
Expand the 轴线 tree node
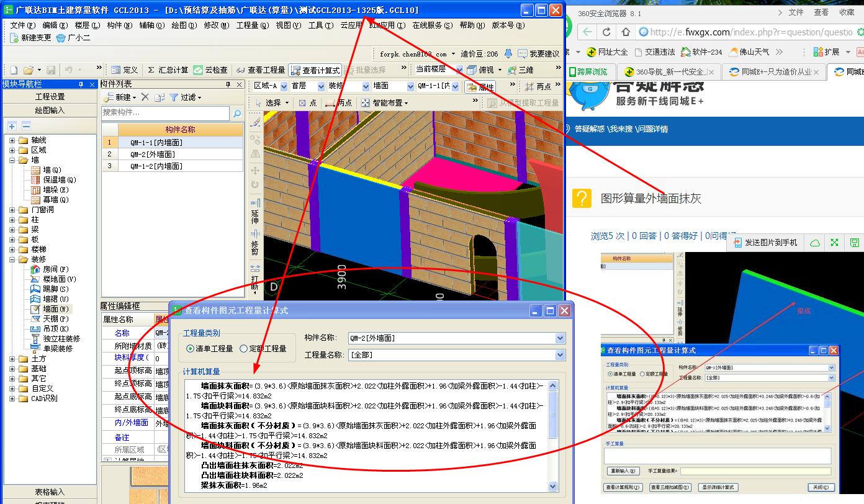point(12,140)
